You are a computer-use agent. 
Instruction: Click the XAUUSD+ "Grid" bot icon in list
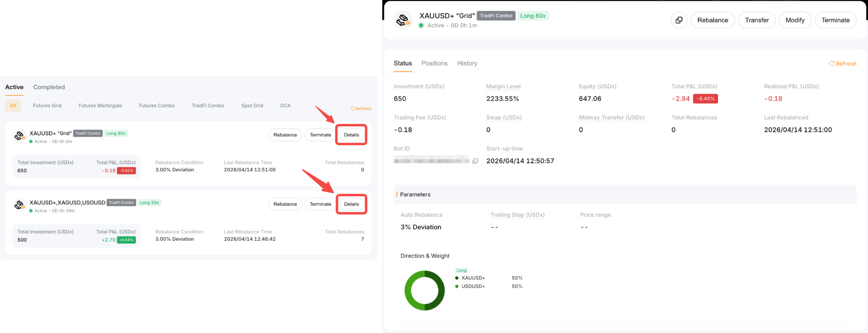[x=19, y=136]
